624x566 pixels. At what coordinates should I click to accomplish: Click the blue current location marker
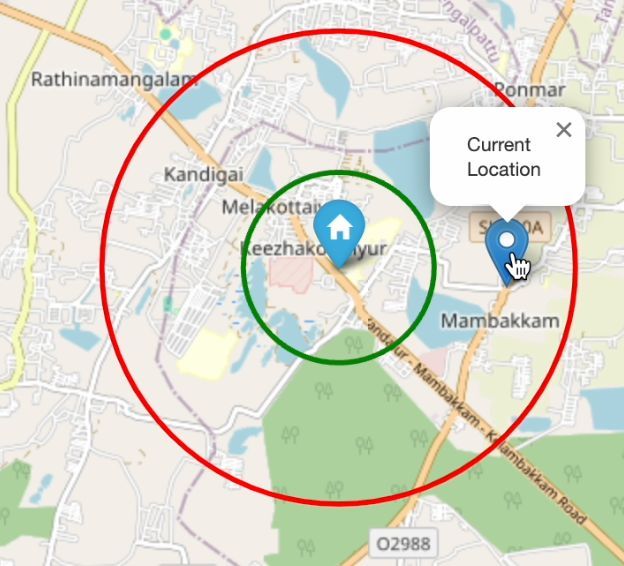pos(507,249)
